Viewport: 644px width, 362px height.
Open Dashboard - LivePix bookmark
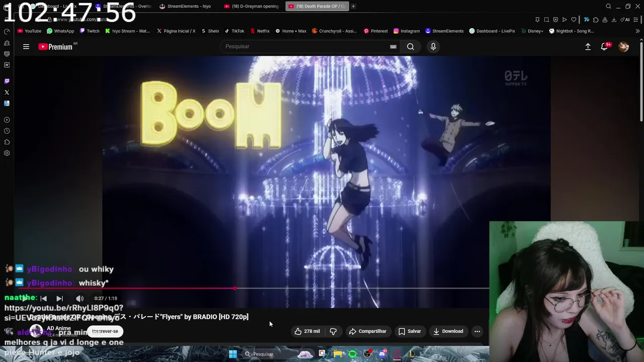pyautogui.click(x=492, y=31)
